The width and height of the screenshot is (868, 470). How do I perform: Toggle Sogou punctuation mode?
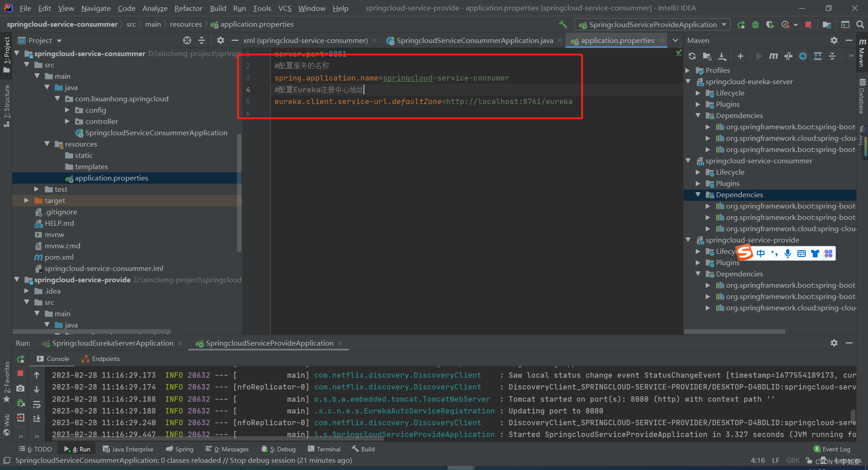(x=774, y=253)
